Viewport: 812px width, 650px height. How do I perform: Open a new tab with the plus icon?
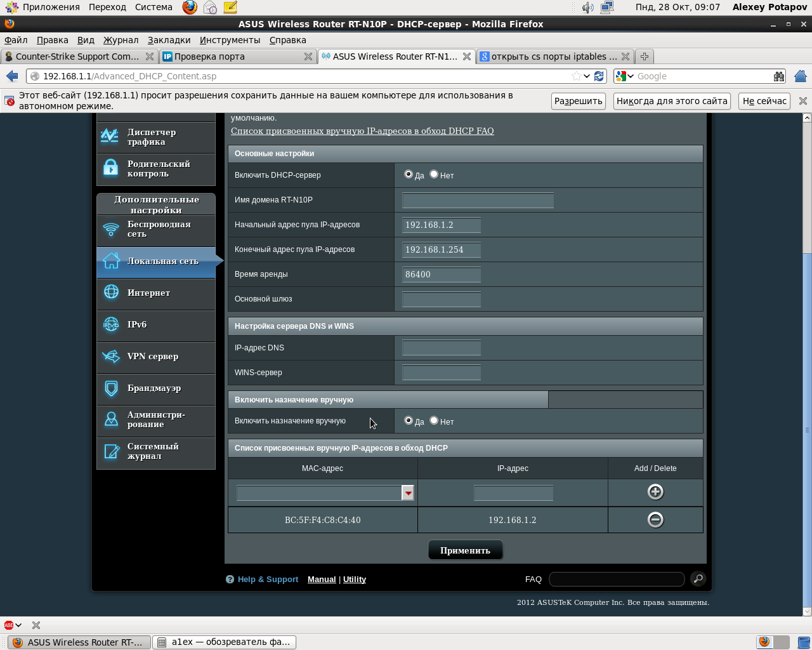coord(645,56)
